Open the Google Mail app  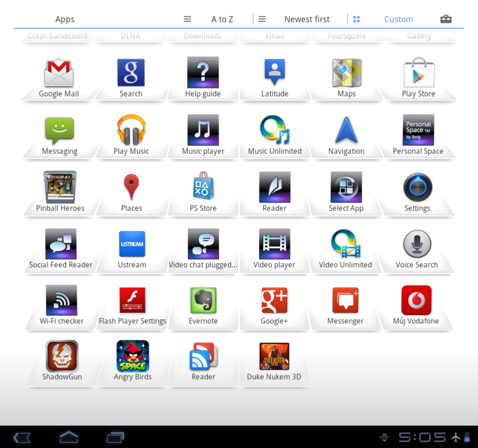coord(59,72)
